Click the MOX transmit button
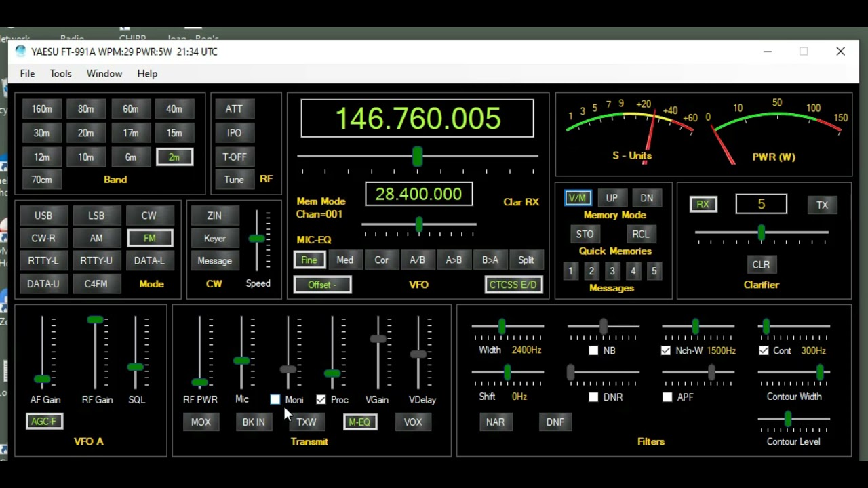Viewport: 868px width, 488px height. [x=201, y=422]
